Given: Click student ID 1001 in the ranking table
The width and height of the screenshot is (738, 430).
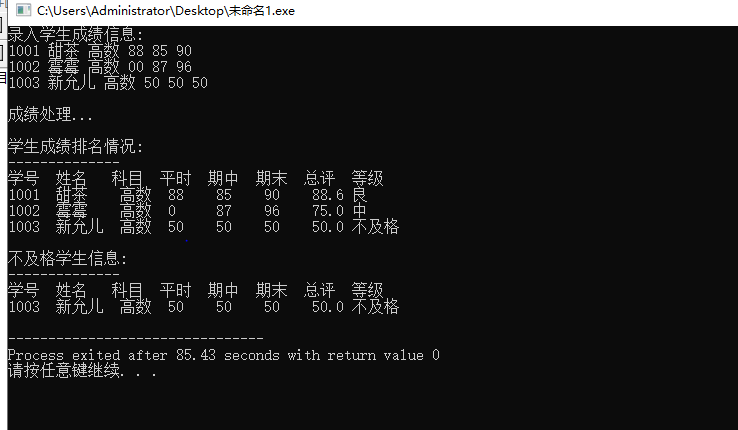Looking at the screenshot, I should (x=24, y=195).
